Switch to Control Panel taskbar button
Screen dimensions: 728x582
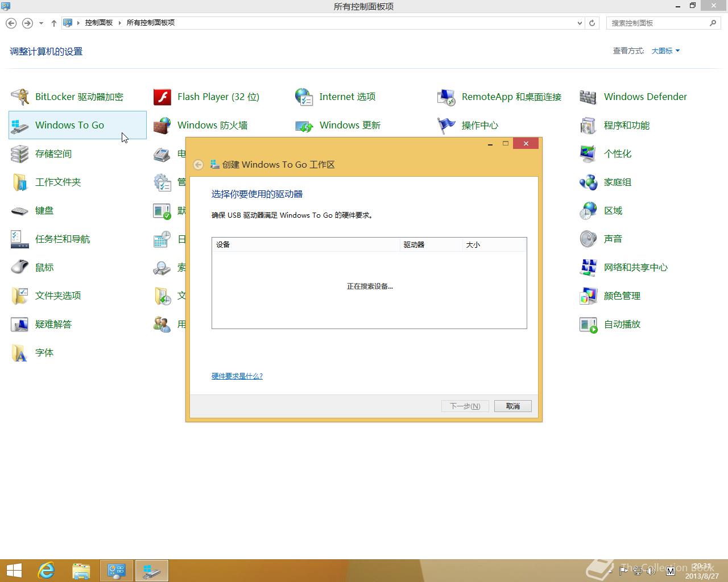point(117,571)
